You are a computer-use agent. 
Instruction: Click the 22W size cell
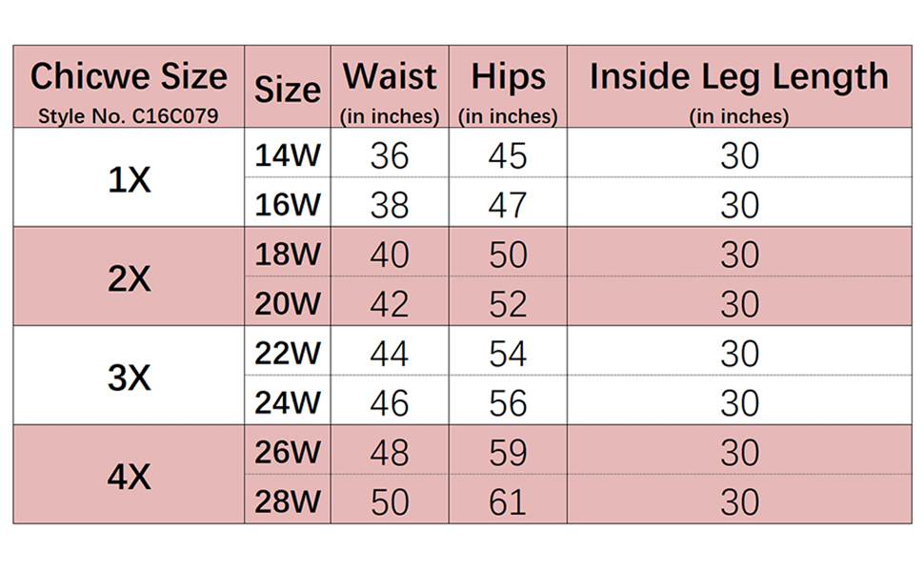coord(287,353)
